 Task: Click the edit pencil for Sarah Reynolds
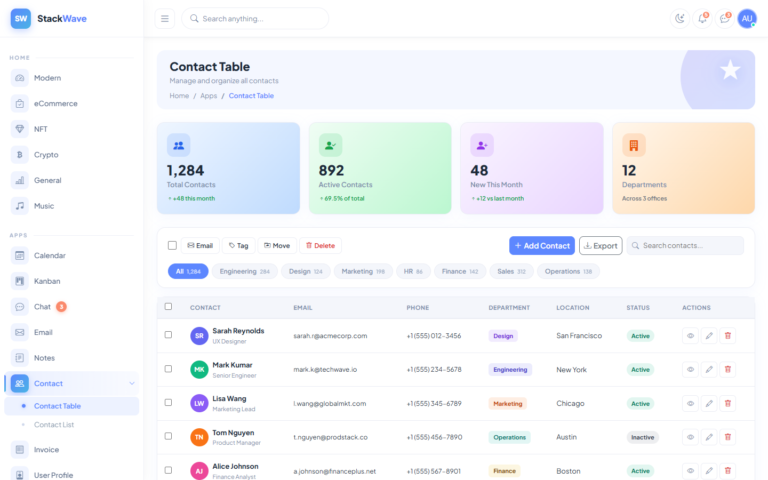709,336
